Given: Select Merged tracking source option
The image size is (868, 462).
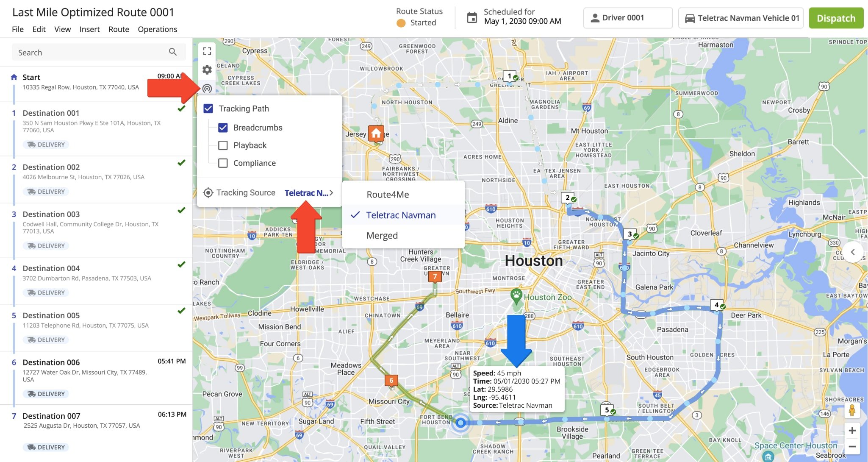Looking at the screenshot, I should pos(383,234).
